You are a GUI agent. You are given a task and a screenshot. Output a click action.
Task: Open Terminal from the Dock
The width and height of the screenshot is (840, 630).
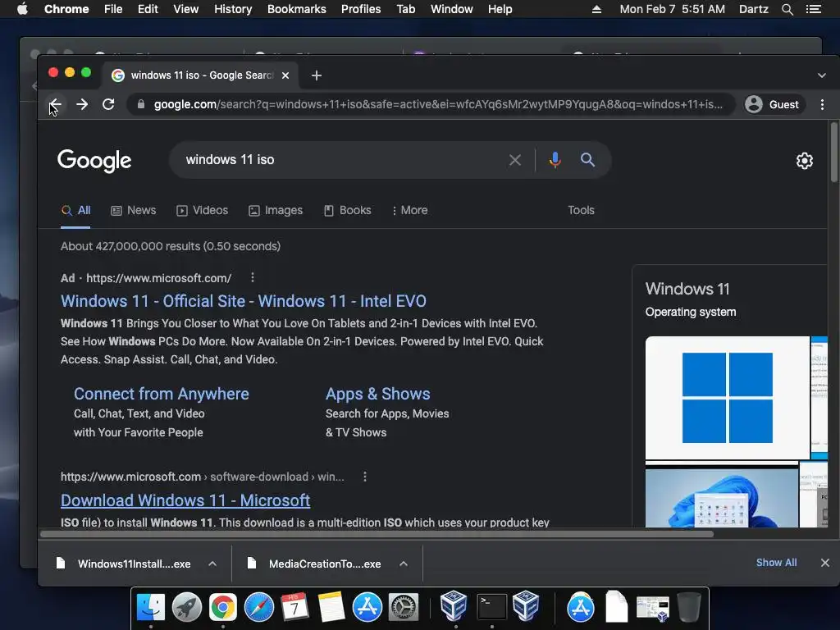(492, 607)
